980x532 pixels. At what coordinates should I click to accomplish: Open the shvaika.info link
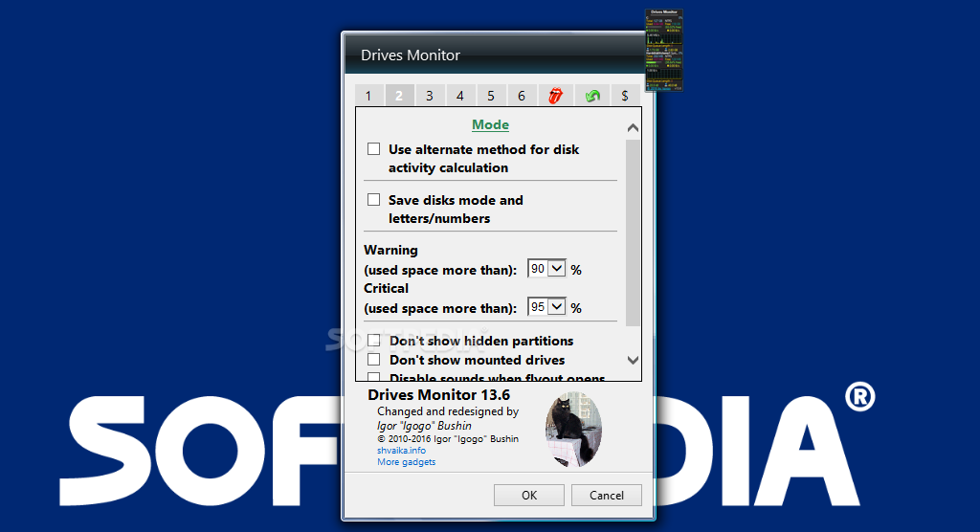coord(401,450)
